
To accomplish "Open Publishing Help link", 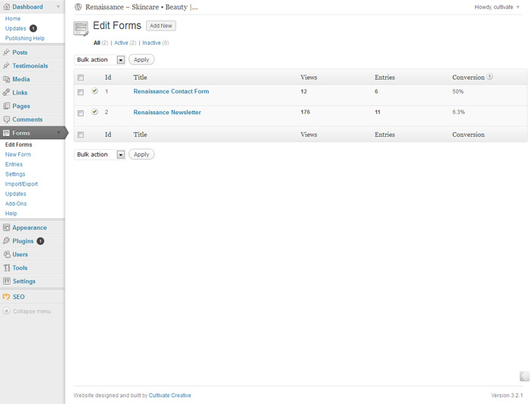I will [x=25, y=38].
